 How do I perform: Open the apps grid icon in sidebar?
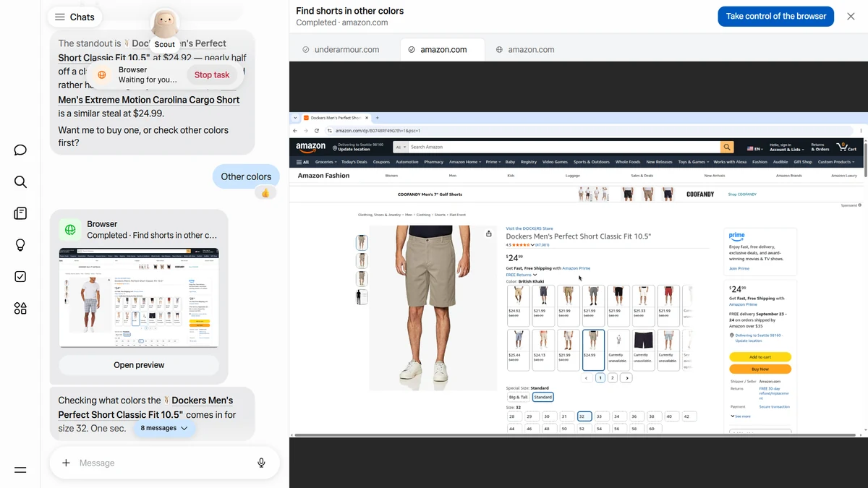(x=20, y=309)
